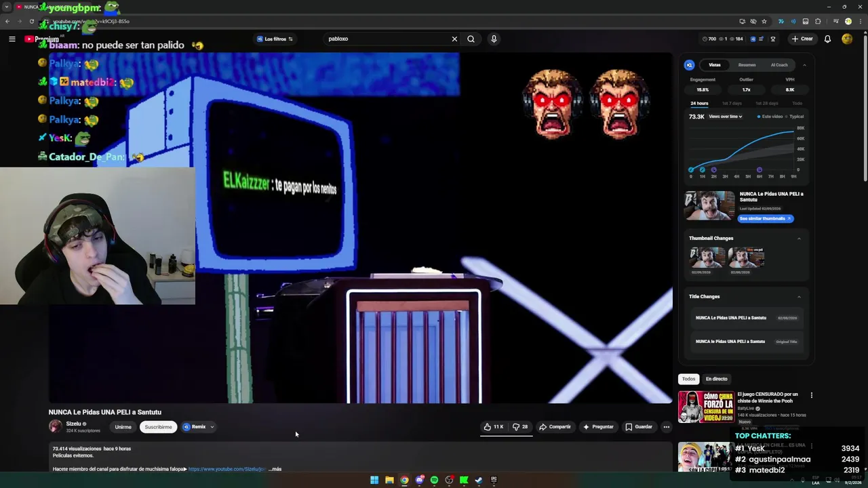The height and width of the screenshot is (488, 868).
Task: Open Steam from the taskbar
Action: tap(479, 480)
